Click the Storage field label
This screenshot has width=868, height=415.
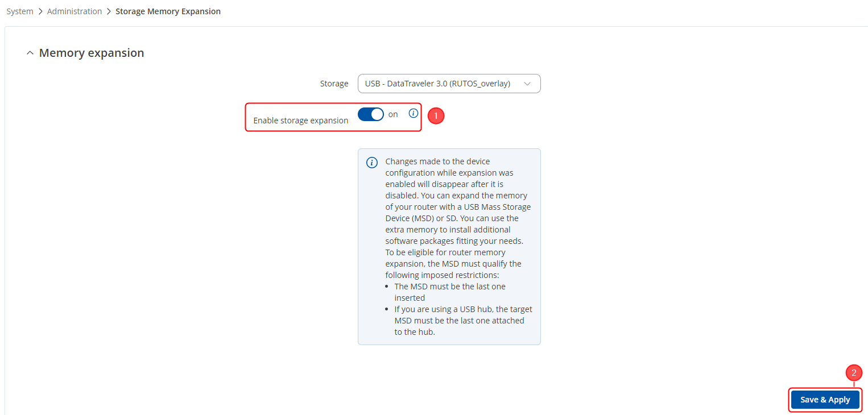[x=334, y=84]
